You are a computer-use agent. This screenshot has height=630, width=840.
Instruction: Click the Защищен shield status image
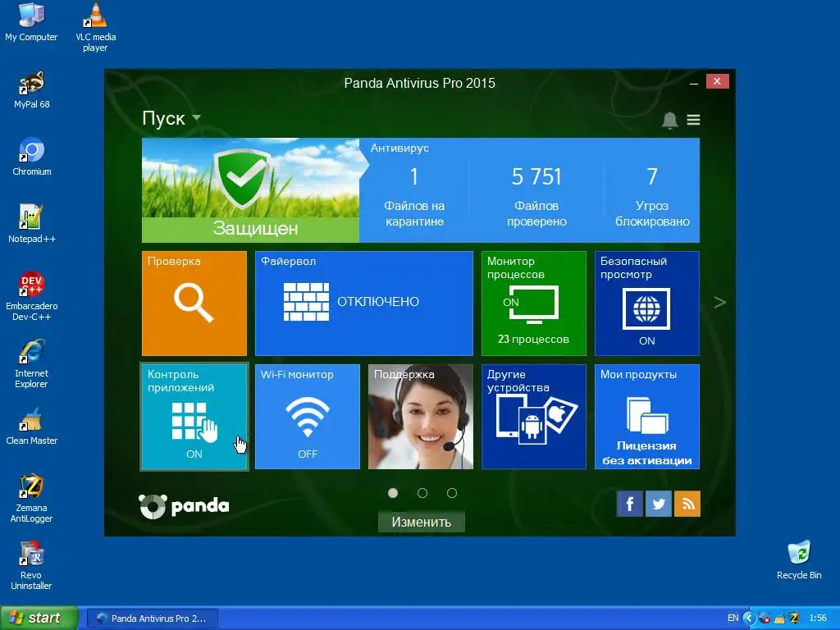tap(250, 190)
